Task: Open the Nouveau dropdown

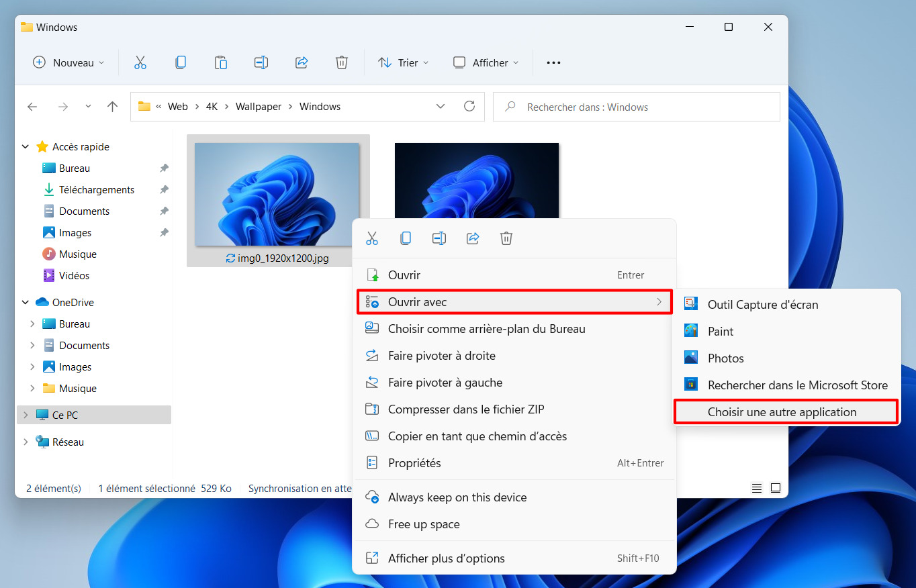Action: point(68,62)
